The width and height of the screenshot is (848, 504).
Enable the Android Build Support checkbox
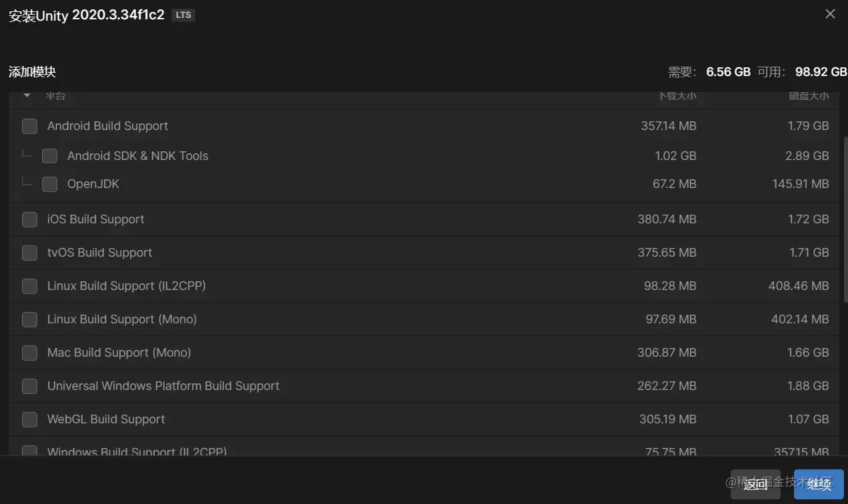[x=29, y=126]
